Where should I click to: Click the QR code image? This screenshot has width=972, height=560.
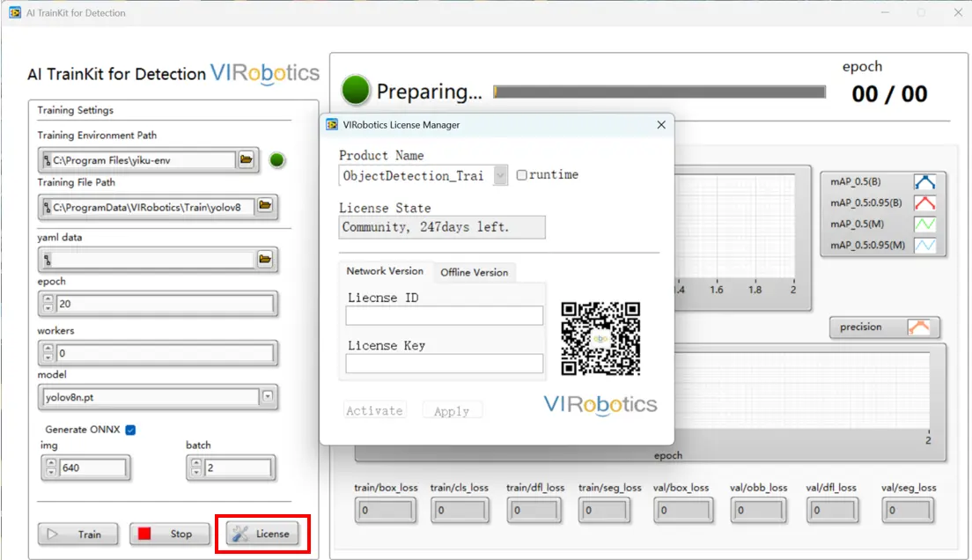pyautogui.click(x=600, y=339)
